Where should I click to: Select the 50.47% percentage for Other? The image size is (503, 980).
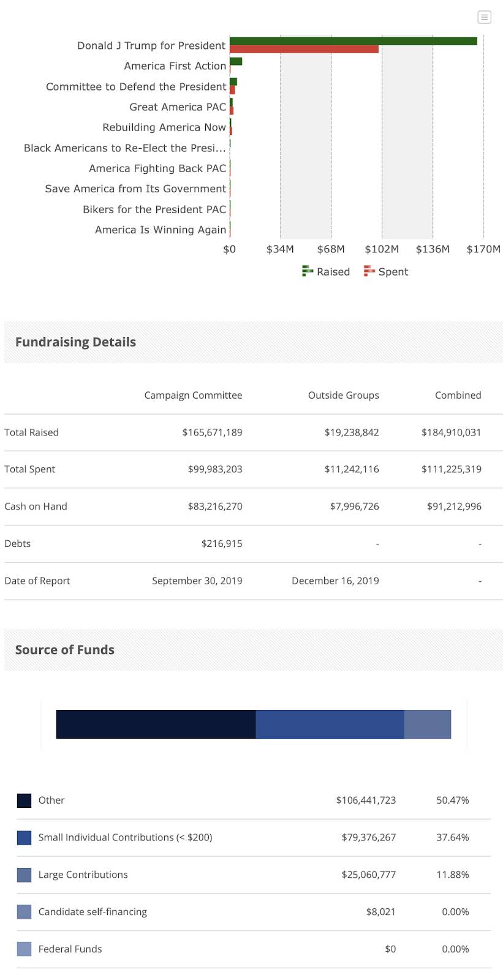[x=453, y=800]
